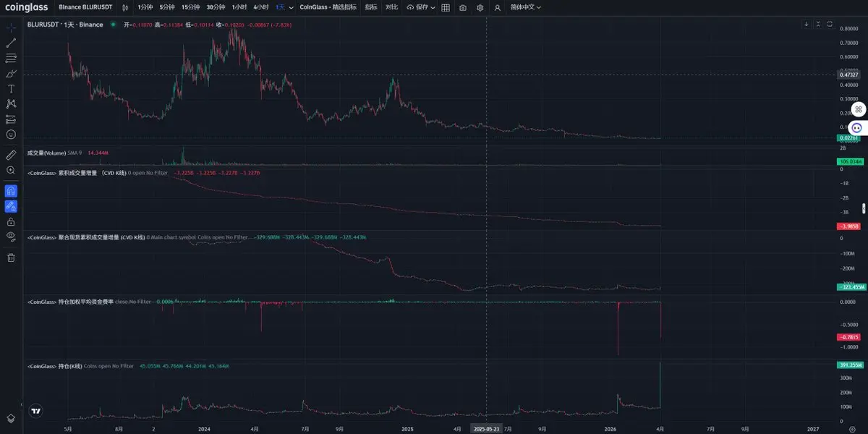868x434 pixels.
Task: Expand the timeframe dropdown arrow
Action: click(x=291, y=7)
